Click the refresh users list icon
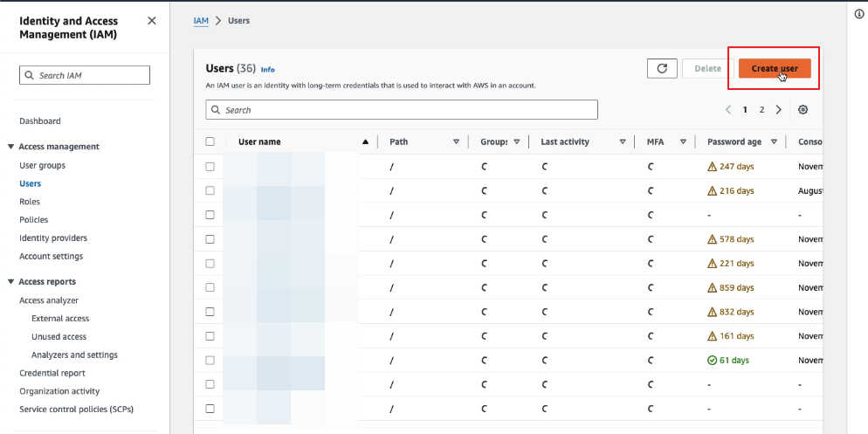The width and height of the screenshot is (868, 434). coord(662,68)
